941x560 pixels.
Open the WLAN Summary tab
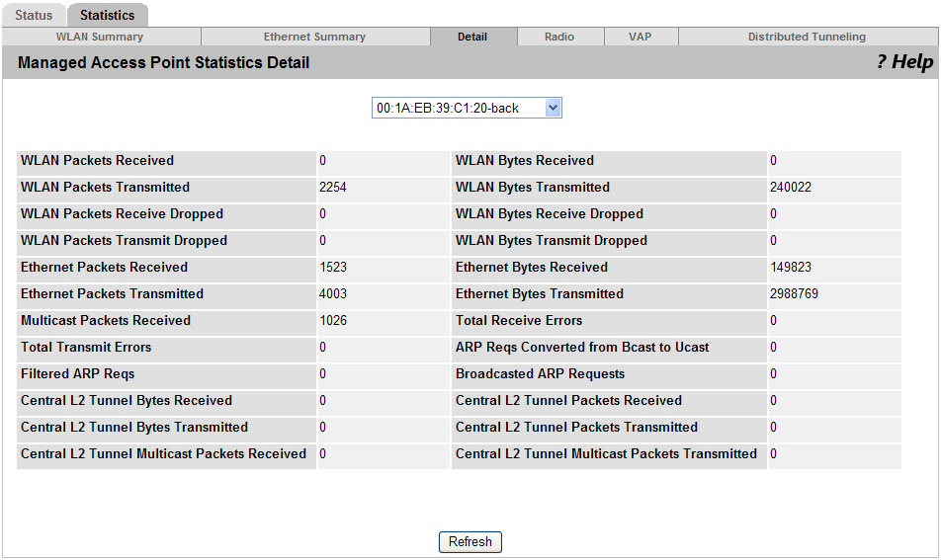pos(100,37)
